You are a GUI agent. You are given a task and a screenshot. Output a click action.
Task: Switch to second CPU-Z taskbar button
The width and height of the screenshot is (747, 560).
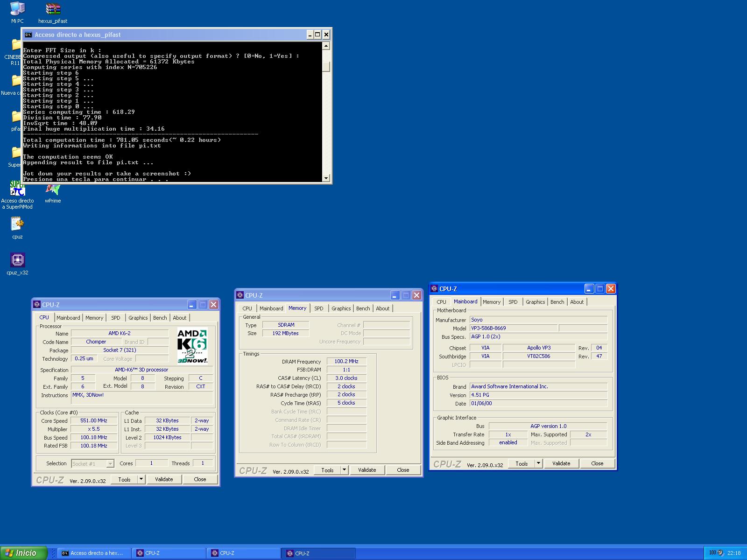click(x=243, y=553)
